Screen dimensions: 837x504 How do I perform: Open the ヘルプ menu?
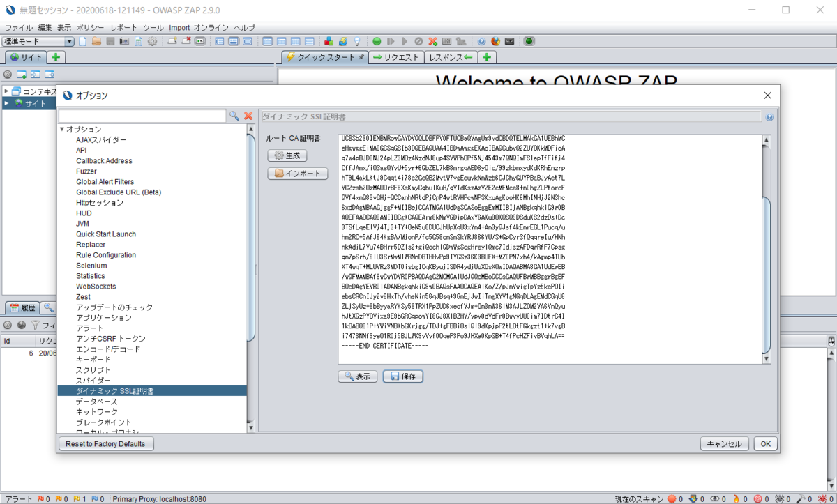244,28
